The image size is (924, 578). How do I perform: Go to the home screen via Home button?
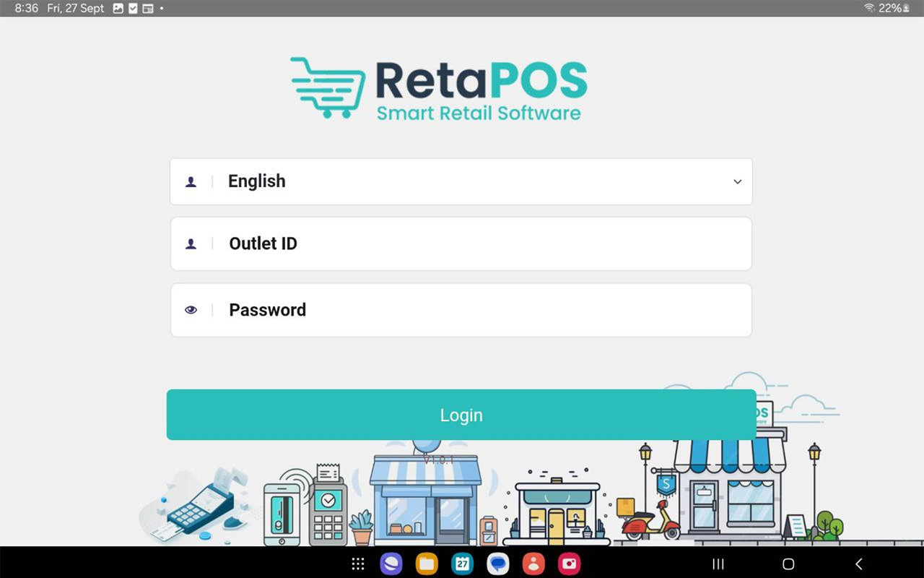[788, 564]
